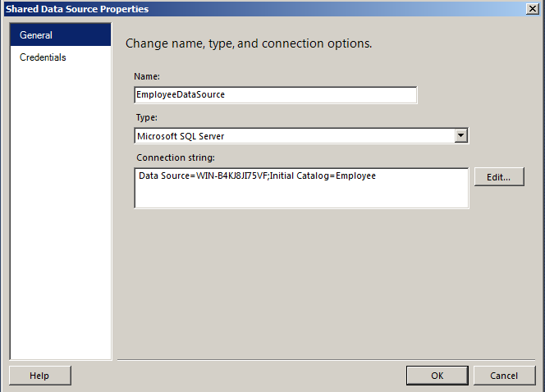Click the Connection string text box
Screen dimensions: 545x392
[x=301, y=188]
